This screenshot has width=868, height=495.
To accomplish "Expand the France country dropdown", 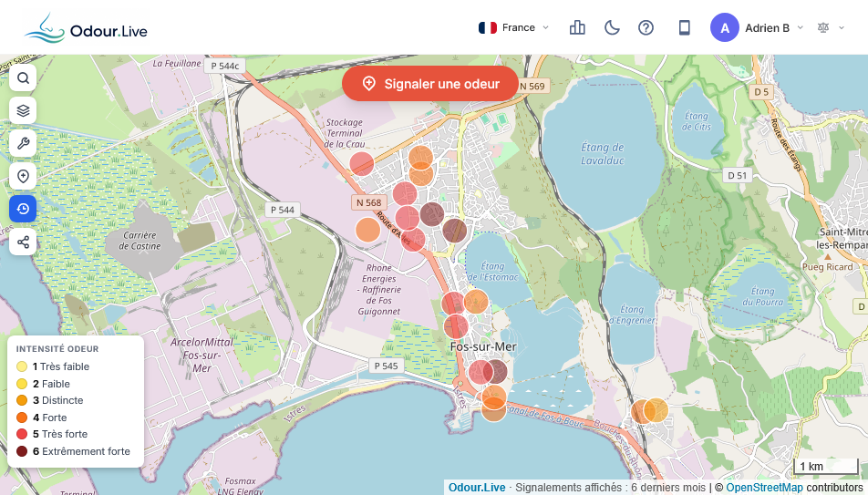I will tap(513, 27).
